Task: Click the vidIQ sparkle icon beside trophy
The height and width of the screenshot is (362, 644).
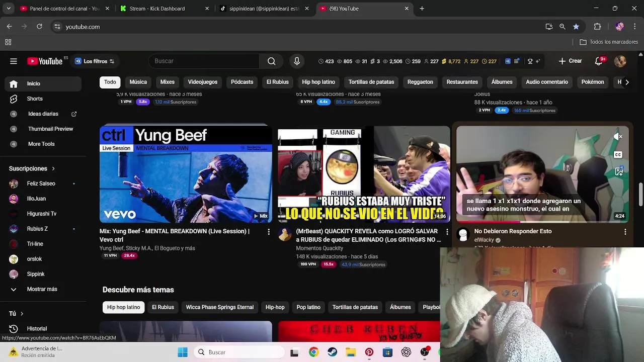Action: point(538,61)
